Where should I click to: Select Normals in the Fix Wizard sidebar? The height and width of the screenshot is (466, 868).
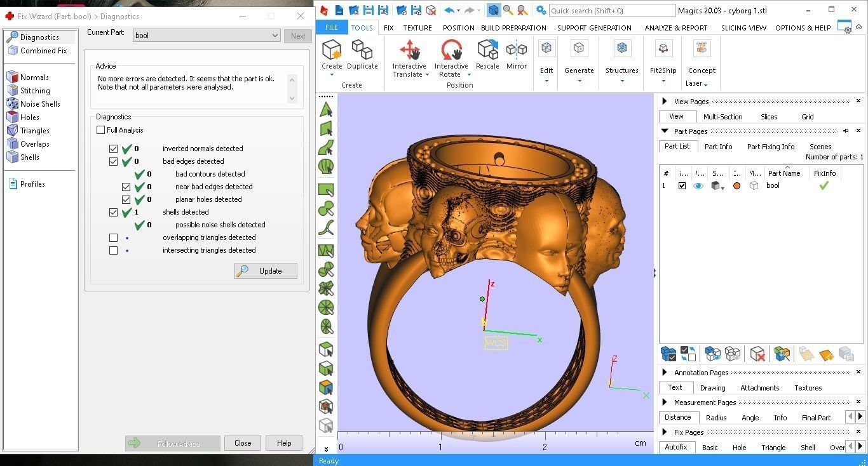[x=28, y=77]
